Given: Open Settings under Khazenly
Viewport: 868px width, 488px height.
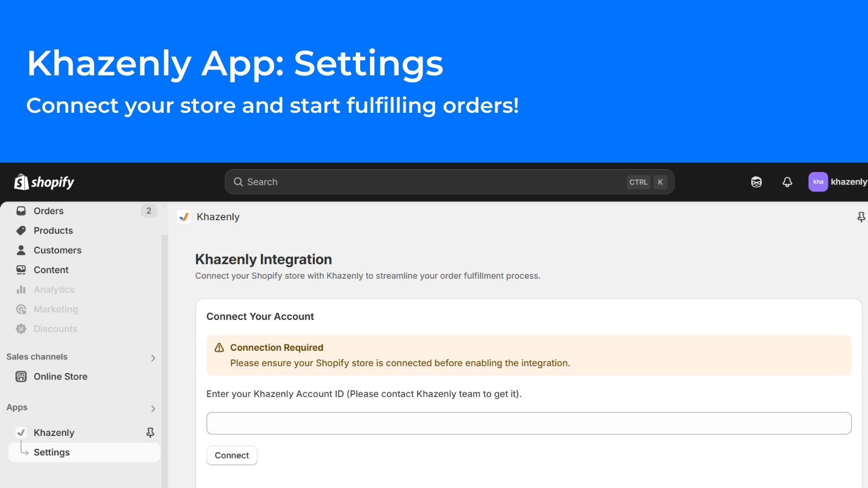Looking at the screenshot, I should [x=52, y=452].
